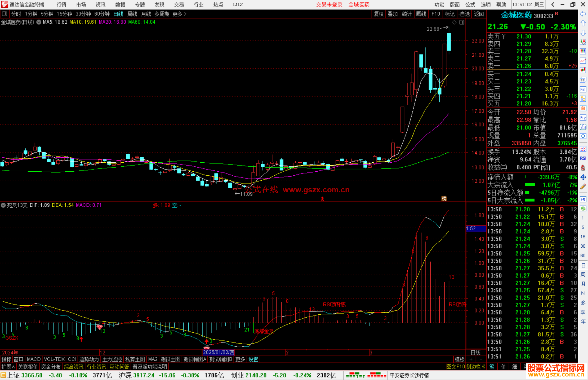Expand the 扩展 panel at bottom left

coord(8,367)
